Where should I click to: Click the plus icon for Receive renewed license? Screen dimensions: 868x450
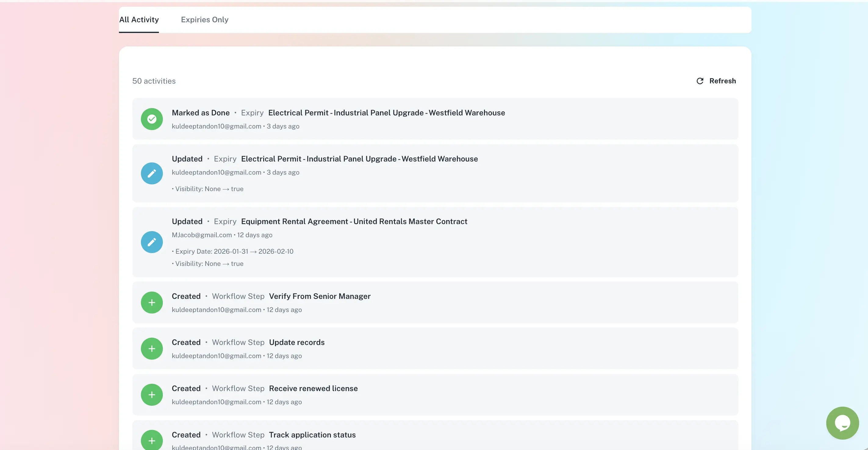tap(152, 395)
